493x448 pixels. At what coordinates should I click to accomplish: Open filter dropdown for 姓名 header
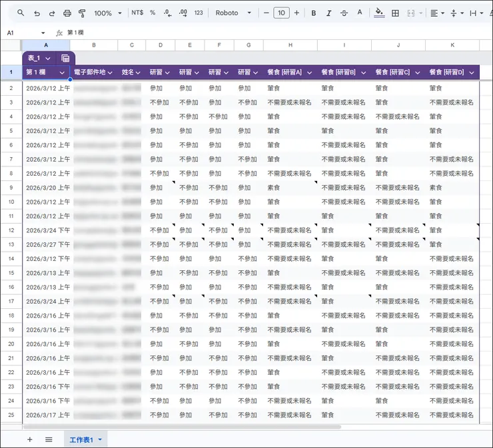pos(138,73)
